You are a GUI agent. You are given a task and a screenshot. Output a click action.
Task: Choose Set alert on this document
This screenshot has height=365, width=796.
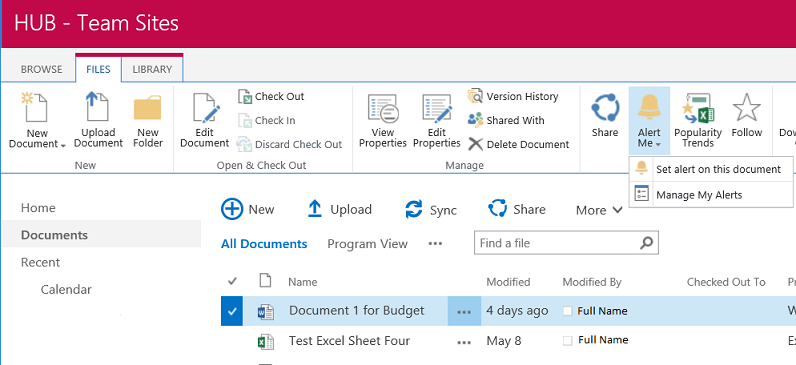[x=711, y=169]
